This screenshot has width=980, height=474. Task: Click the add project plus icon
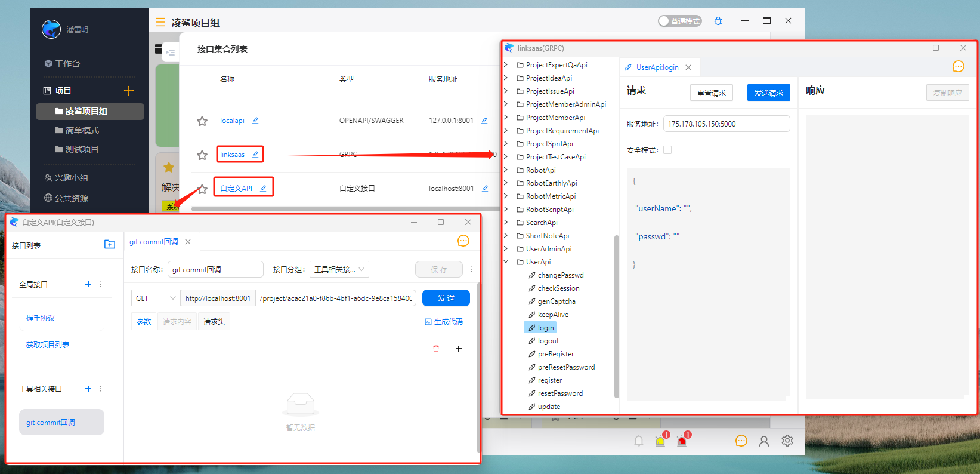(129, 91)
